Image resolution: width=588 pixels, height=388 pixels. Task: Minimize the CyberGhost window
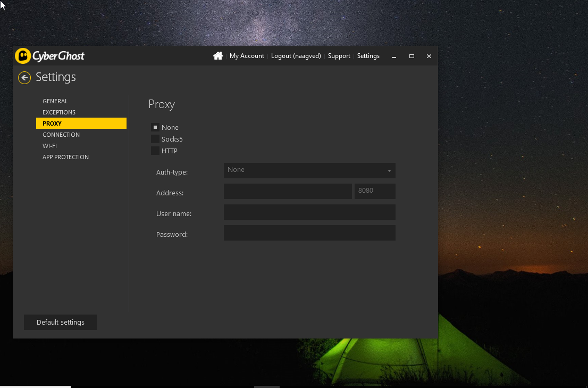pyautogui.click(x=394, y=56)
